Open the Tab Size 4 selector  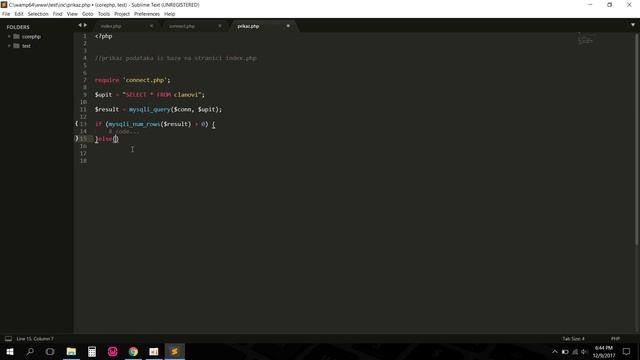click(x=573, y=339)
